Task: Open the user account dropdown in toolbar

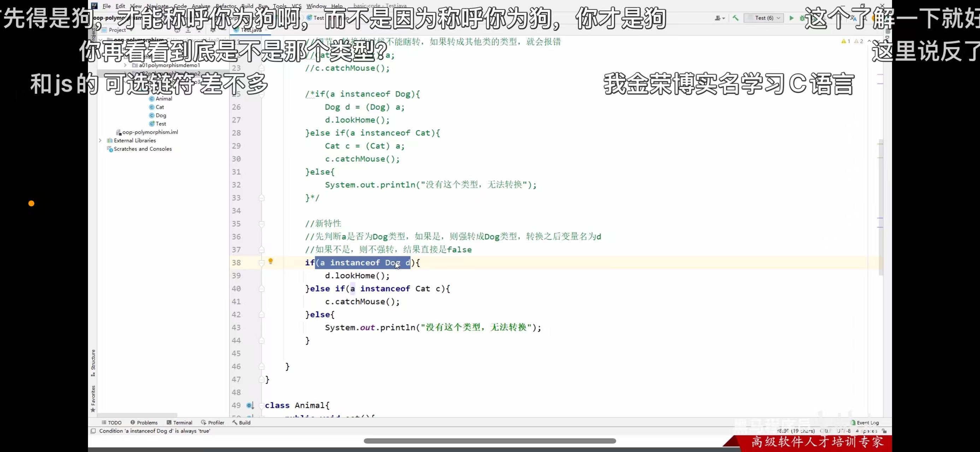Action: [x=720, y=18]
